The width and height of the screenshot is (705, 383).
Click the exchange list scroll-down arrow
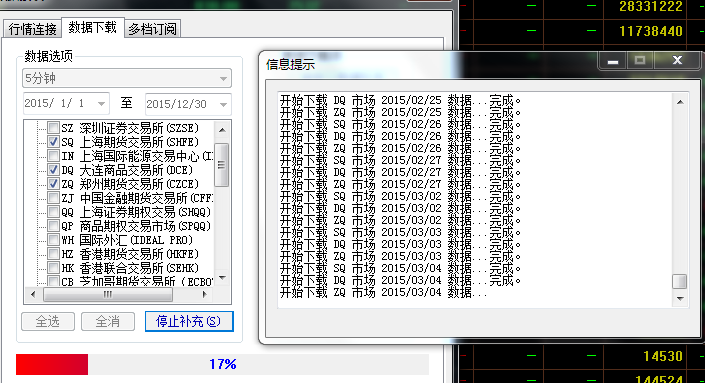tap(222, 277)
